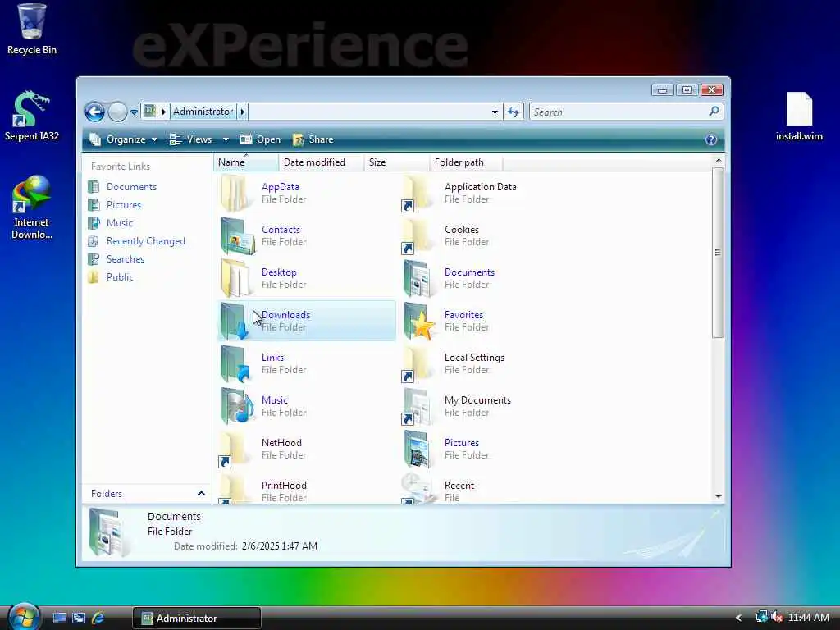Select the Pictures folder icon in the file list
This screenshot has height=630, width=840.
tap(419, 449)
